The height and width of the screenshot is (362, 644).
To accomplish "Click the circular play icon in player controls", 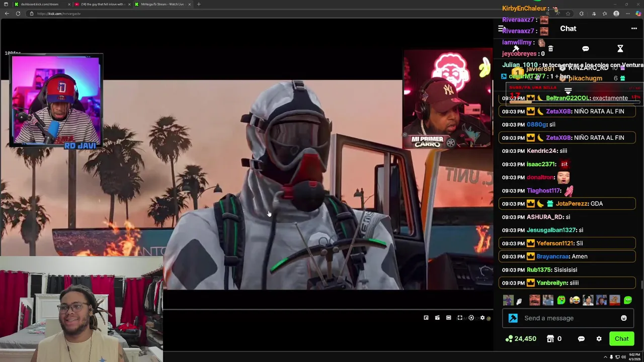I will click(471, 318).
